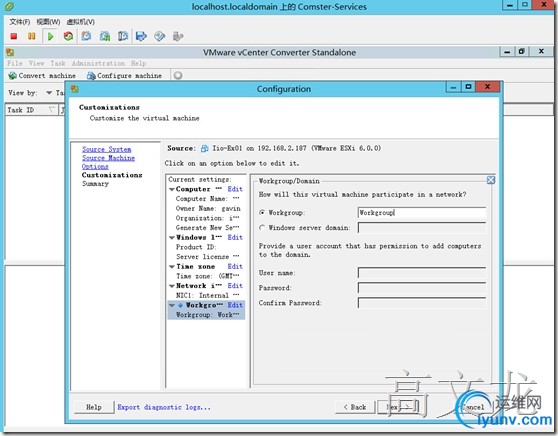
Task: Collapse the Time zone settings section
Action: 172,267
